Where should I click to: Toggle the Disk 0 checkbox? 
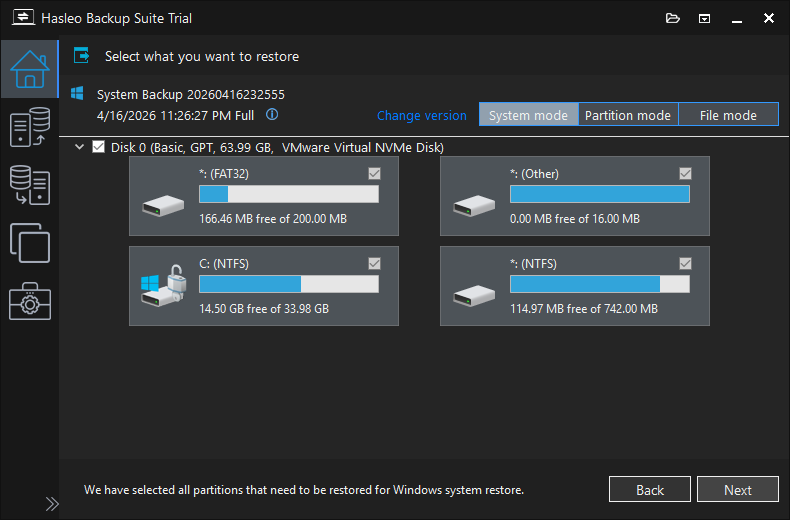coord(99,147)
